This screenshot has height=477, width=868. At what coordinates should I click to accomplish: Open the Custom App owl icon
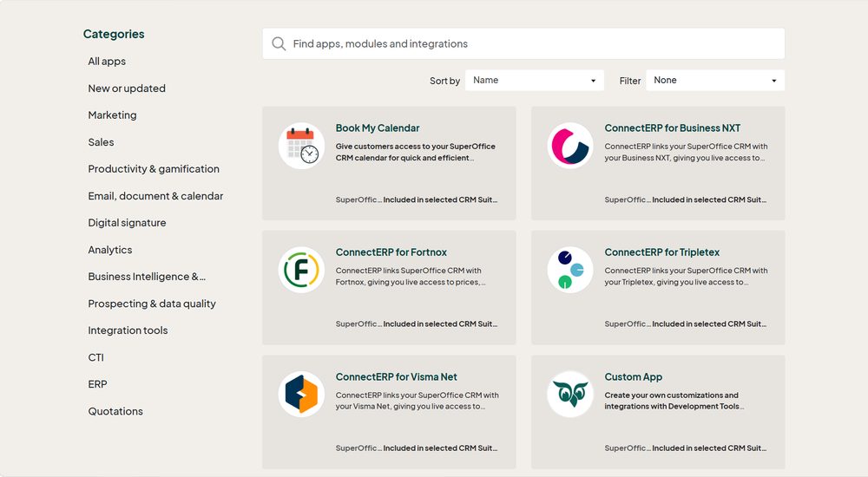click(x=570, y=394)
